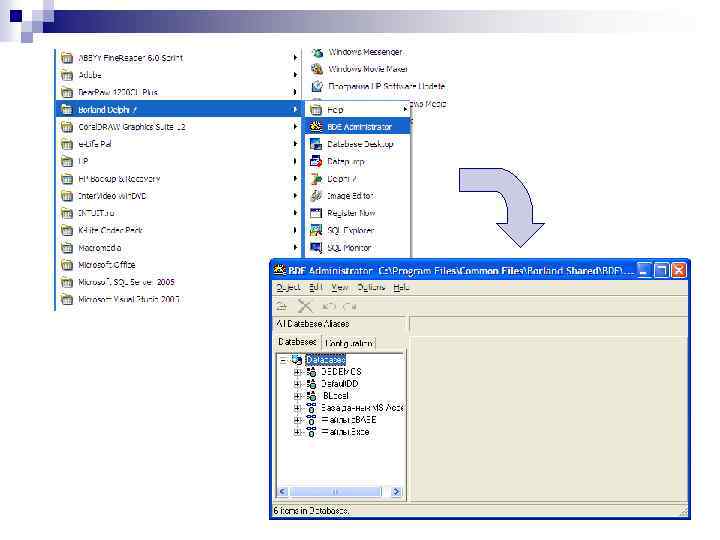This screenshot has width=720, height=540.
Task: Launch the Datapump utility
Action: [x=358, y=162]
